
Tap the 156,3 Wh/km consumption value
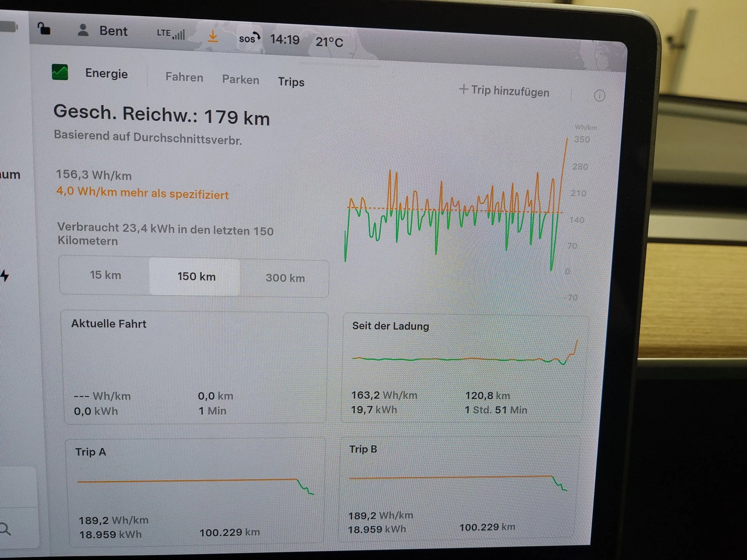click(94, 175)
